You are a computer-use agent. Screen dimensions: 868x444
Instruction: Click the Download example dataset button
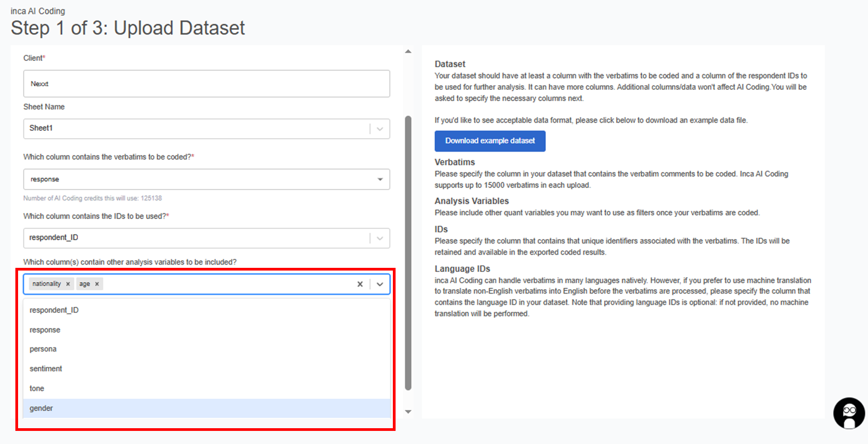coord(490,141)
